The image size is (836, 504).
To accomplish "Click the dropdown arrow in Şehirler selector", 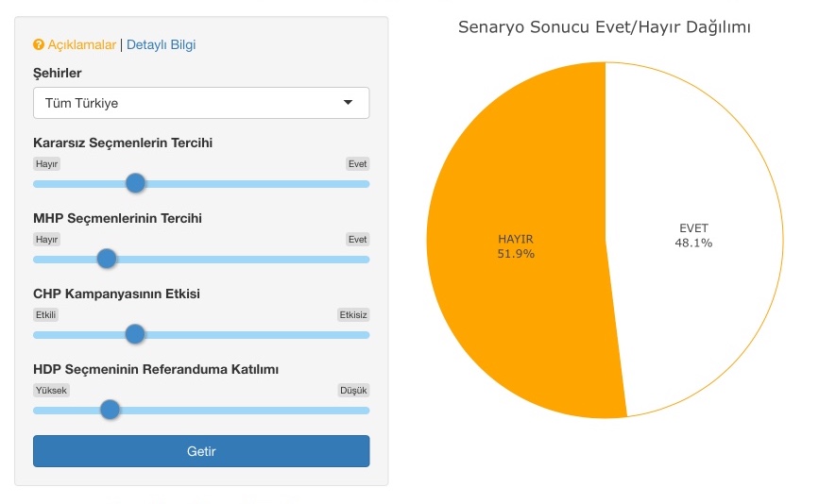I will click(x=349, y=102).
